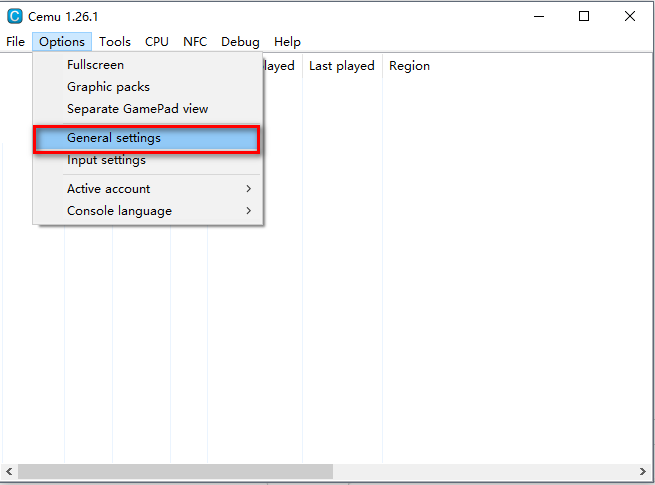Open the Debug menu
Screen dimensions: 655x485
click(240, 42)
